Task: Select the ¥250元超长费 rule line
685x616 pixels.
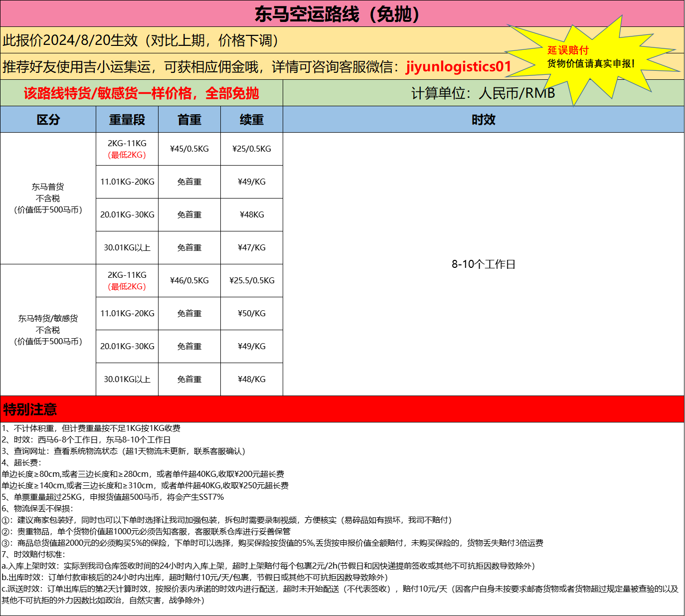Action: [x=145, y=486]
